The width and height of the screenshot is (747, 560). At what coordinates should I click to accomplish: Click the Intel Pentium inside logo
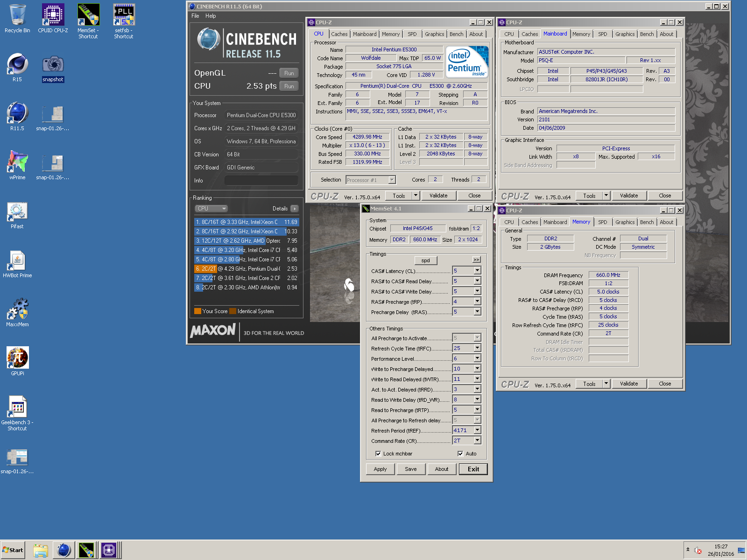coord(467,62)
